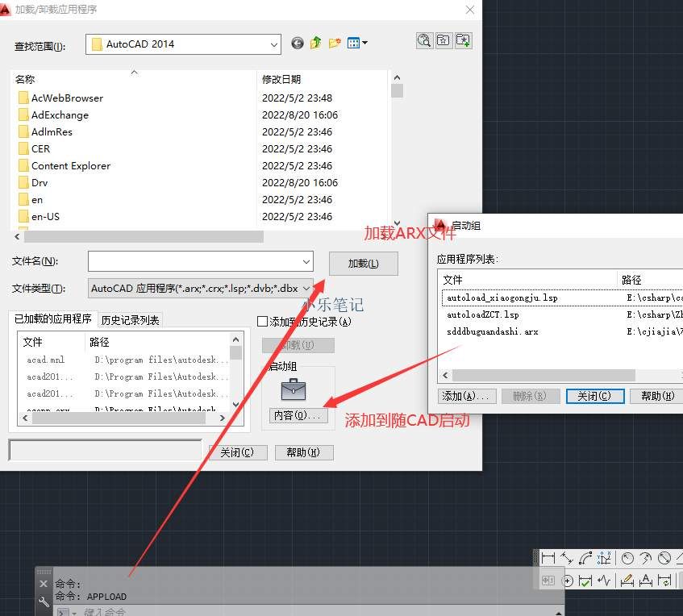Open command line customize wrench

44,602
